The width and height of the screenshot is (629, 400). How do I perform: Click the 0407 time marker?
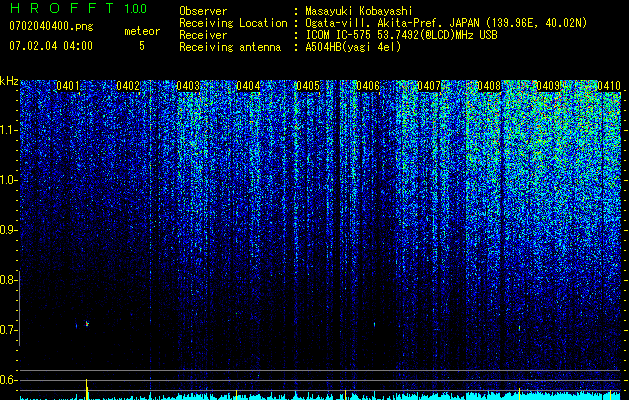429,86
